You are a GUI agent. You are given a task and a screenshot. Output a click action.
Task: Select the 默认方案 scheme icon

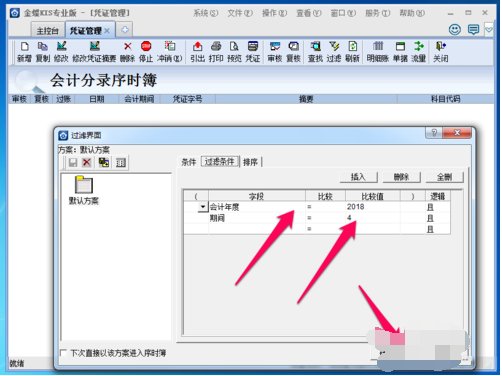84,190
